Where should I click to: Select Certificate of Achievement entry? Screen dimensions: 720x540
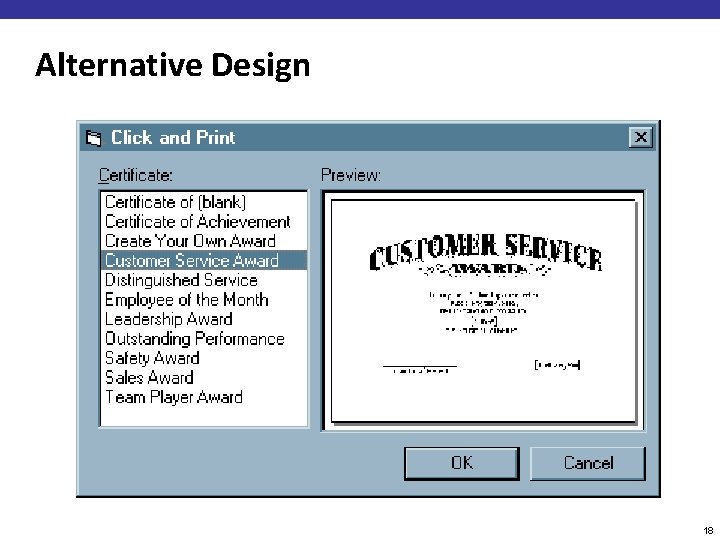204,222
